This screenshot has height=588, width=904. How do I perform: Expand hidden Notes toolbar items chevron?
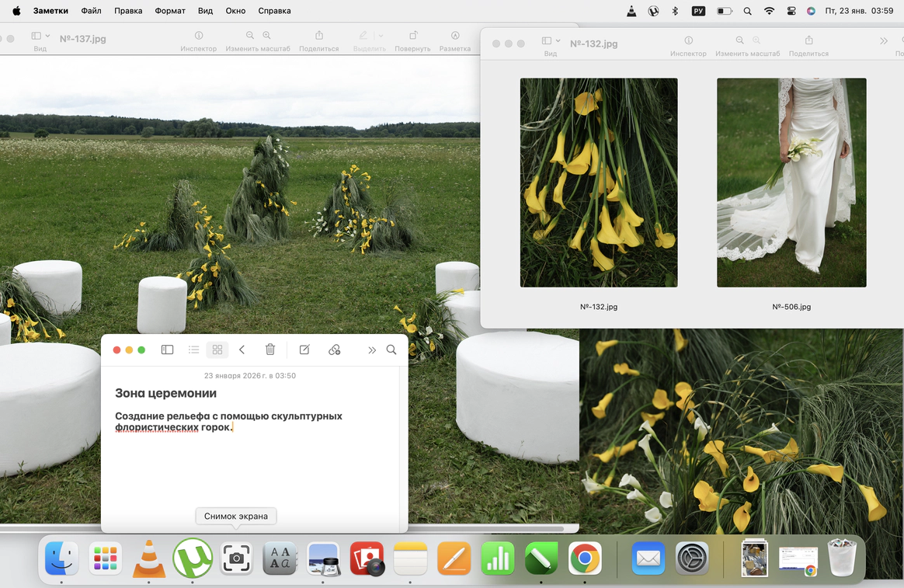(x=372, y=350)
